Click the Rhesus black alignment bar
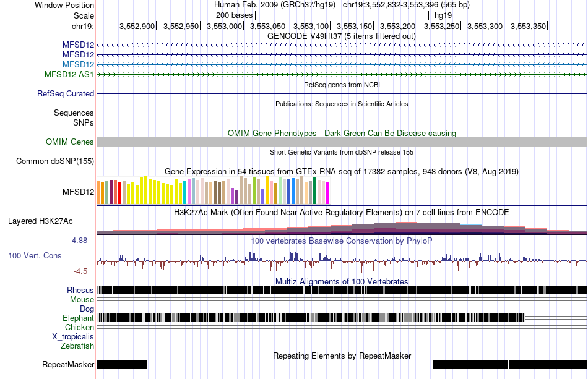Screen dimensions: 588x379 coord(342,290)
